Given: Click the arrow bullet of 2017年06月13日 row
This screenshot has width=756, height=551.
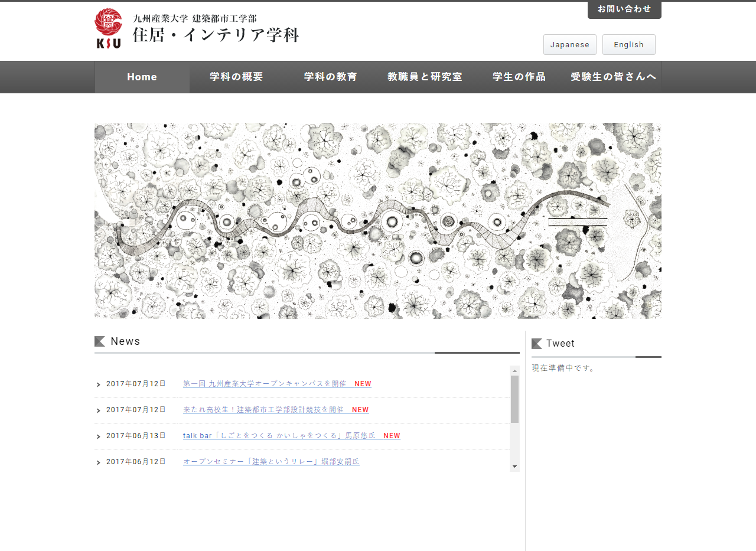Looking at the screenshot, I should [x=98, y=436].
